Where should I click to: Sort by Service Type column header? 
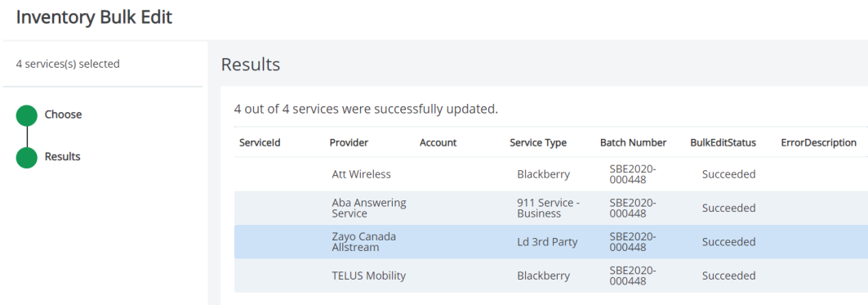pyautogui.click(x=538, y=142)
